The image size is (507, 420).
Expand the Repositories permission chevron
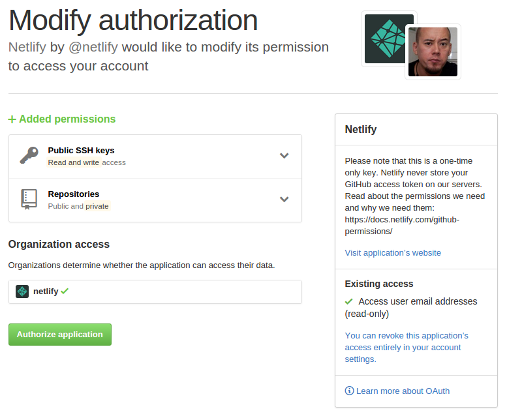coord(284,200)
